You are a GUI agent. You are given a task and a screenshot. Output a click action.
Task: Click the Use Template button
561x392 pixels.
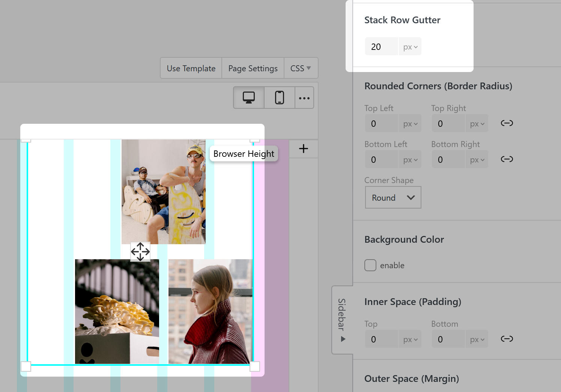point(191,68)
